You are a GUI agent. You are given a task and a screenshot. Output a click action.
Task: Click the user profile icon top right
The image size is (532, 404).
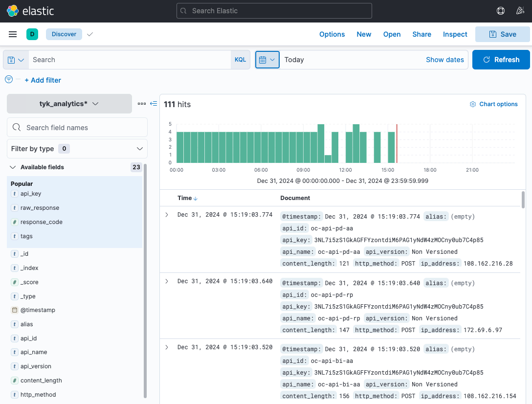[520, 10]
